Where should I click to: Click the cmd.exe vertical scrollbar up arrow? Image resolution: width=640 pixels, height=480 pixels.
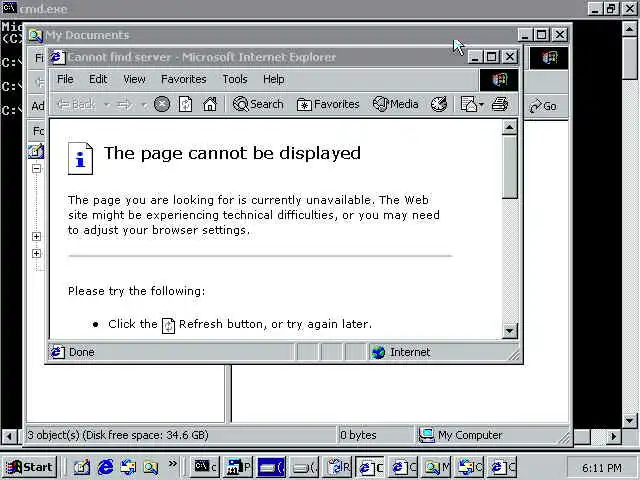click(629, 29)
